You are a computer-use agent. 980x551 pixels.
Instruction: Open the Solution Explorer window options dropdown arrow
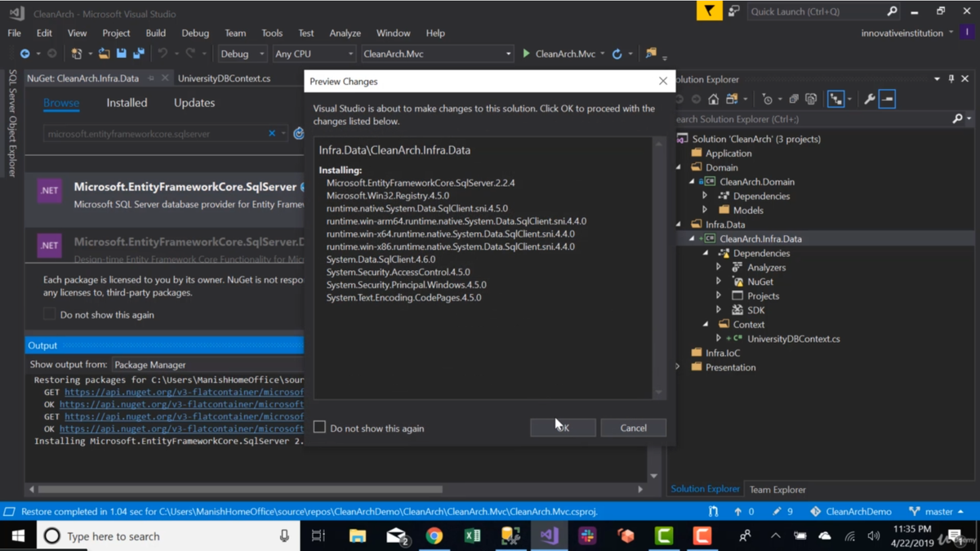pyautogui.click(x=937, y=79)
